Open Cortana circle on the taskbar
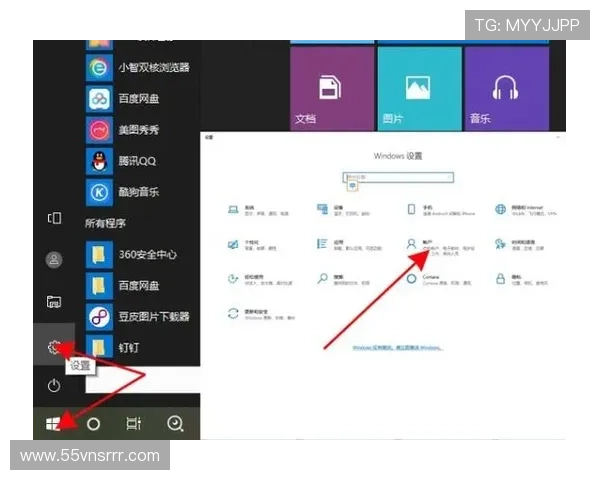 [x=93, y=424]
